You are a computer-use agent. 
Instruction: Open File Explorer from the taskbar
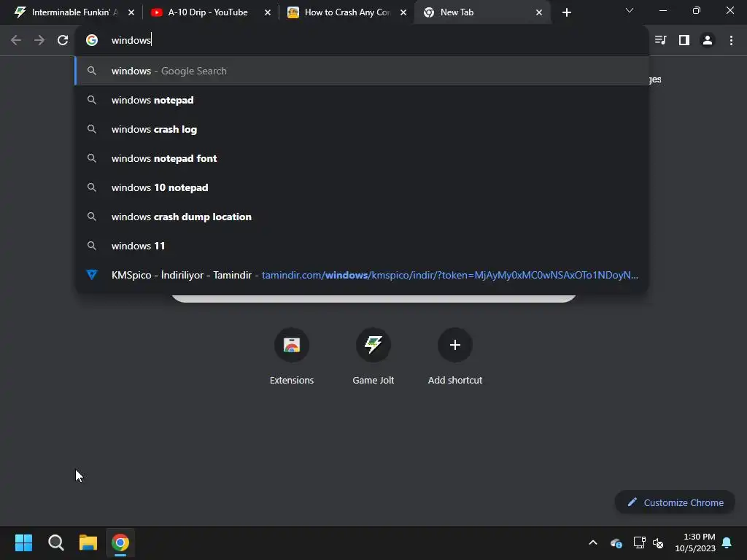pyautogui.click(x=88, y=542)
